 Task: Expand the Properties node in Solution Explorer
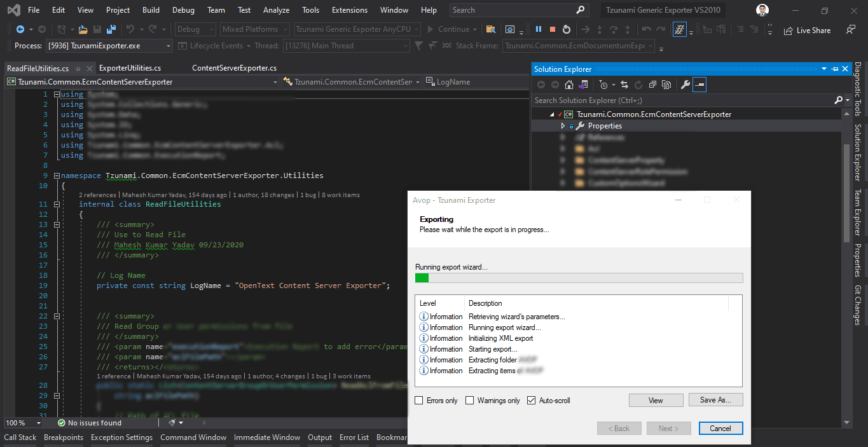tap(563, 126)
